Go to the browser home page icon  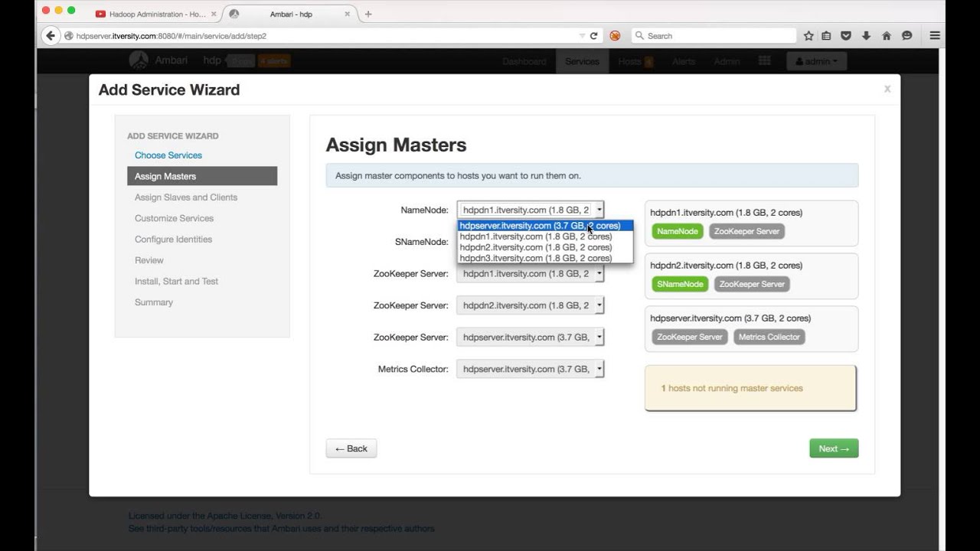pyautogui.click(x=887, y=35)
